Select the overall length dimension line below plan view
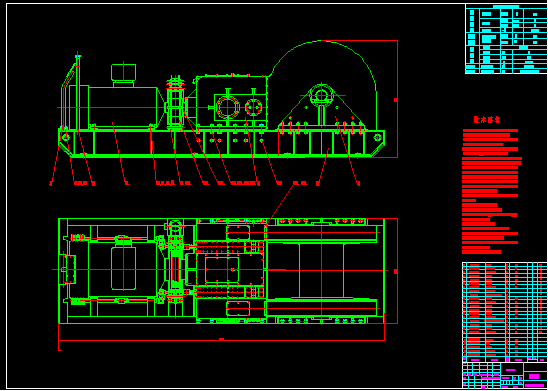Image resolution: width=548 pixels, height=391 pixels. point(222,340)
